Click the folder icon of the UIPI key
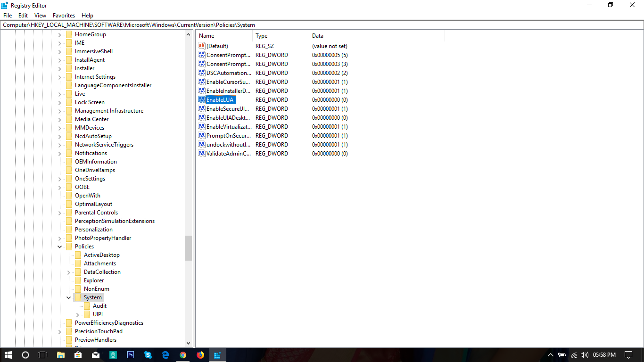The height and width of the screenshot is (362, 644). [x=87, y=314]
